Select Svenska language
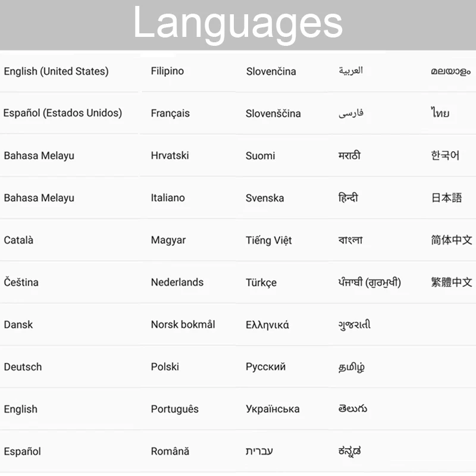The width and height of the screenshot is (476, 476). [x=265, y=198]
